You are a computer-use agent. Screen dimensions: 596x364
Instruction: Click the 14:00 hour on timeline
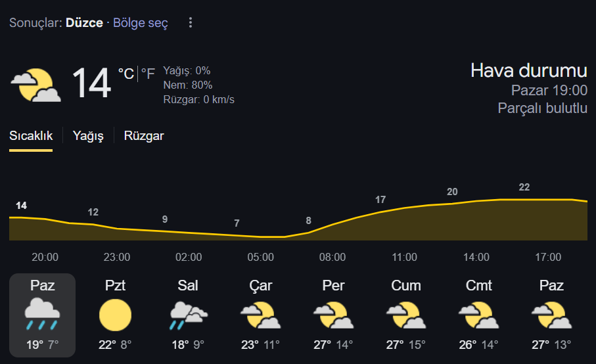click(476, 258)
